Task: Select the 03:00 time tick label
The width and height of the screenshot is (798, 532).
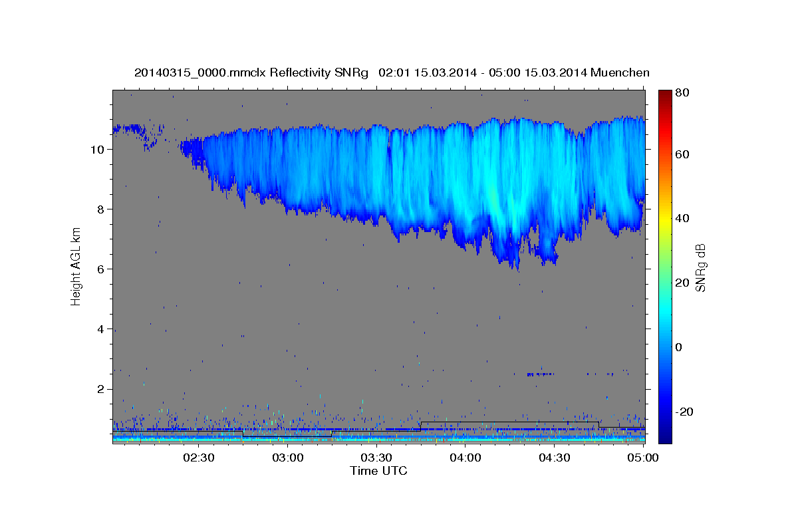Action: (x=287, y=458)
